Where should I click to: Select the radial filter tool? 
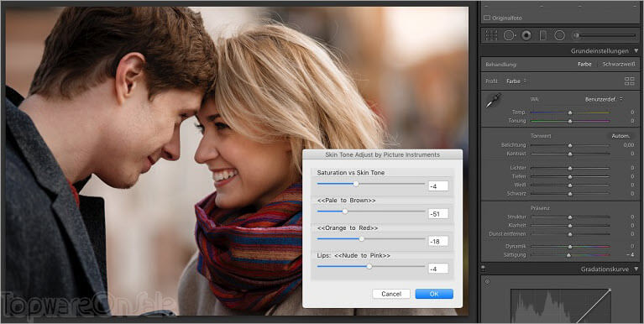tap(559, 35)
